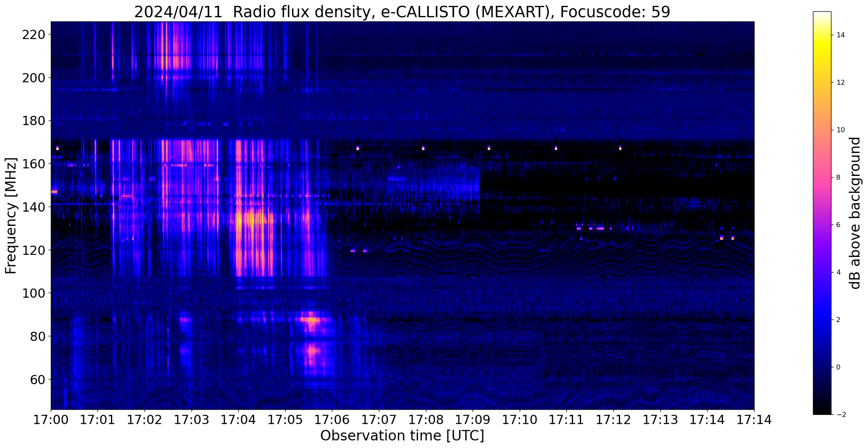This screenshot has width=868, height=448.
Task: Click the colorbar tick value −2
Action: coord(841,415)
